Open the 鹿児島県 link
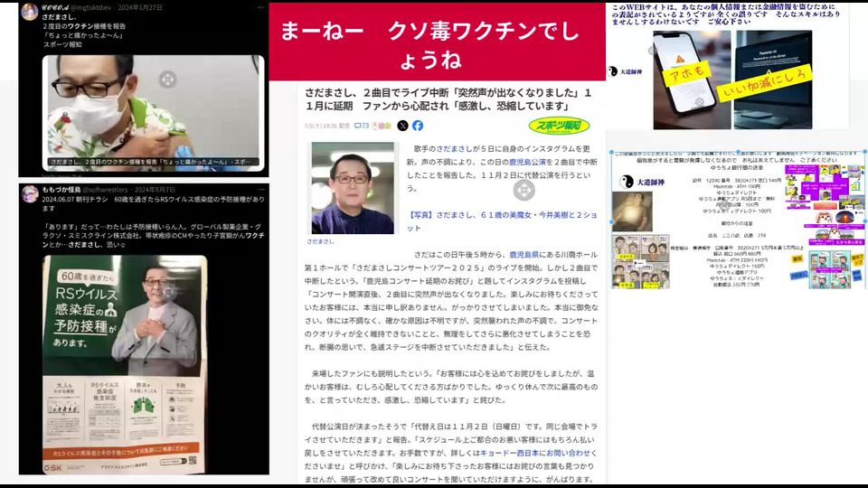Screen dimensions: 868x488 click(x=524, y=255)
